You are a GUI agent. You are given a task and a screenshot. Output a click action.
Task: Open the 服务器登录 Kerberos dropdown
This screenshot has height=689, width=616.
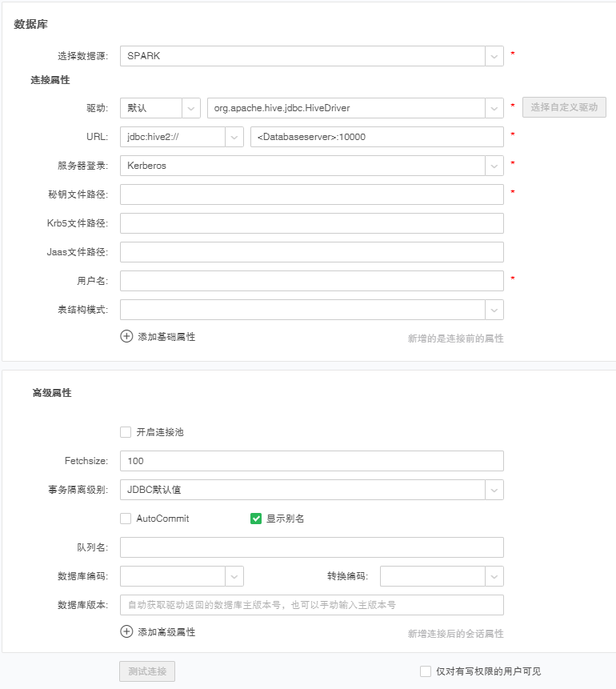point(494,166)
